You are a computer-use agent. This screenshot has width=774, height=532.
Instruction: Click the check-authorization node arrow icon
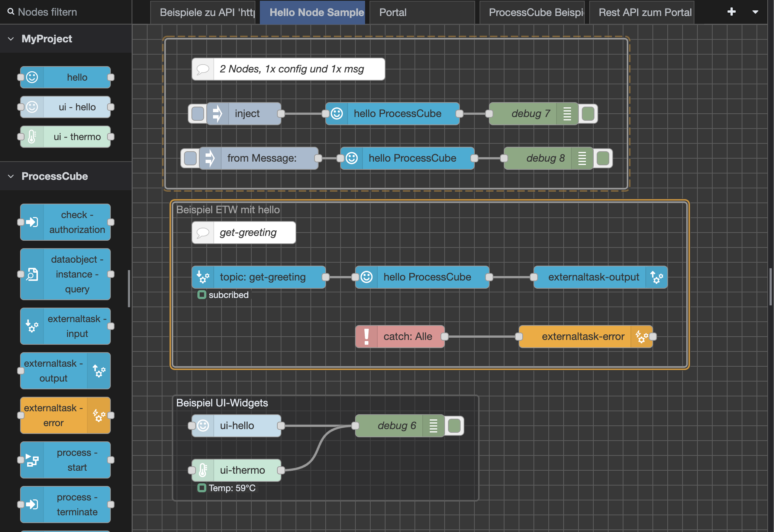(32, 222)
